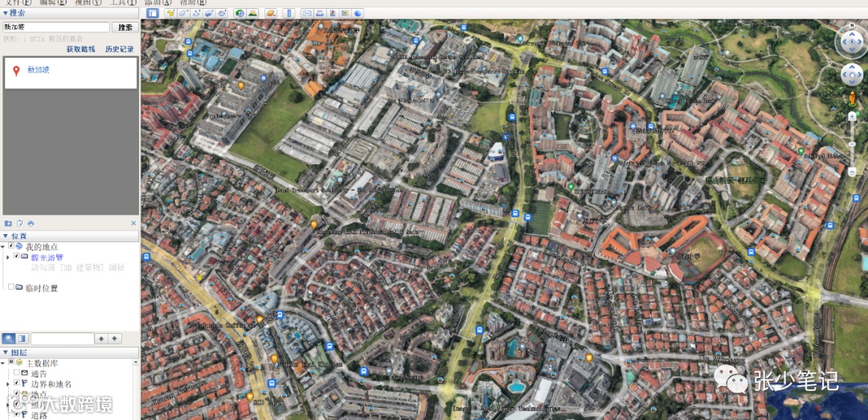The image size is (868, 420).
Task: Click the move down arrow button
Action: (115, 339)
